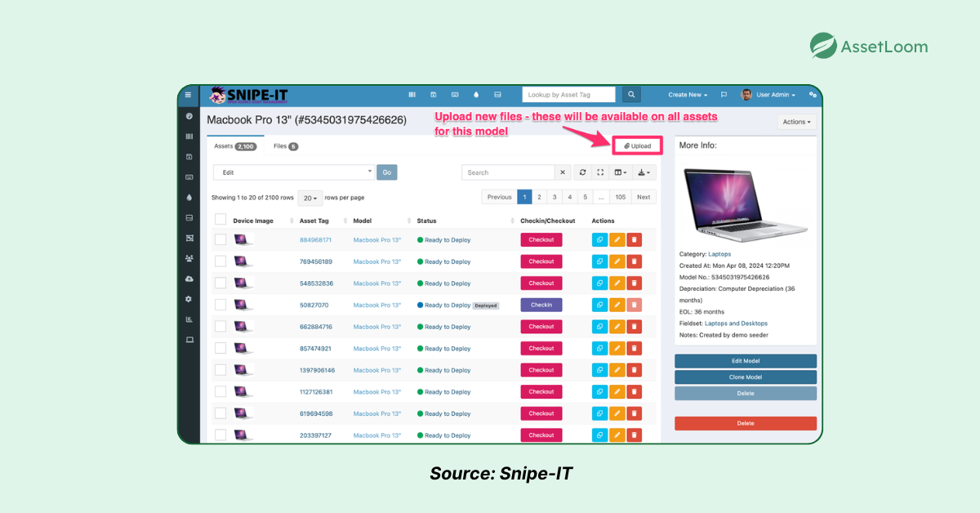This screenshot has height=513, width=980.
Task: Tick the checkbox next to asset 1397906146
Action: click(x=219, y=369)
